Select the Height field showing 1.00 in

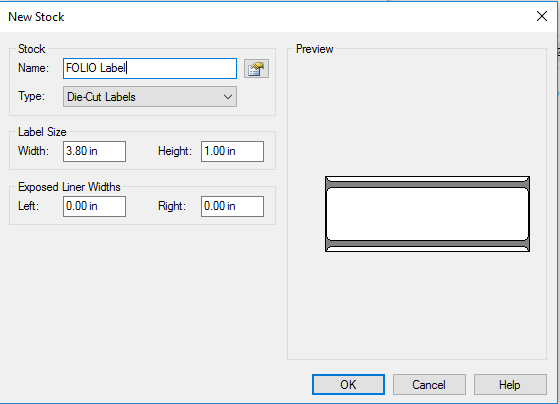click(x=232, y=151)
